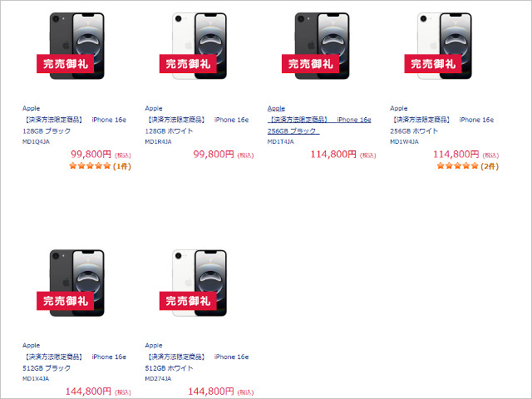Click the model number MD1R4JA
Screen dimensions: 532x399
click(158, 141)
